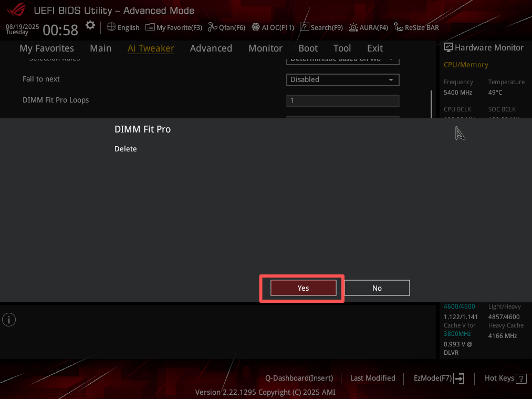Open settings gear next to the clock
Image resolution: width=532 pixels, height=399 pixels.
coord(90,25)
